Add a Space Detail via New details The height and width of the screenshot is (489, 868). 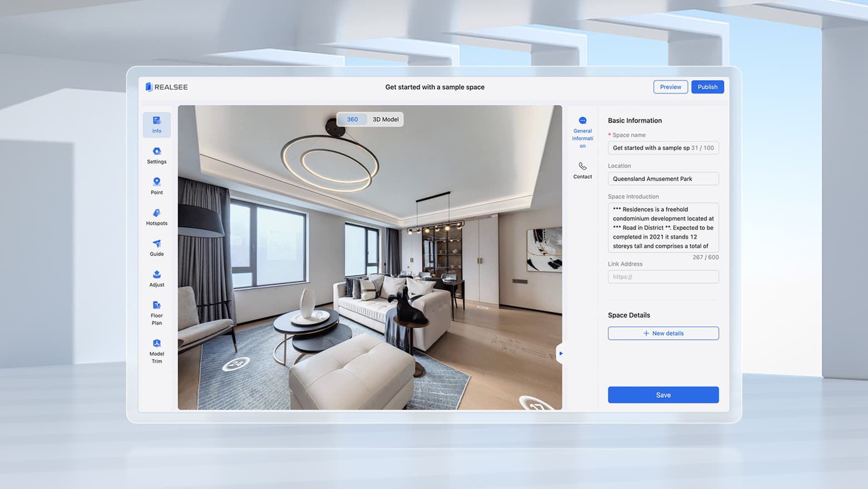[x=663, y=333]
